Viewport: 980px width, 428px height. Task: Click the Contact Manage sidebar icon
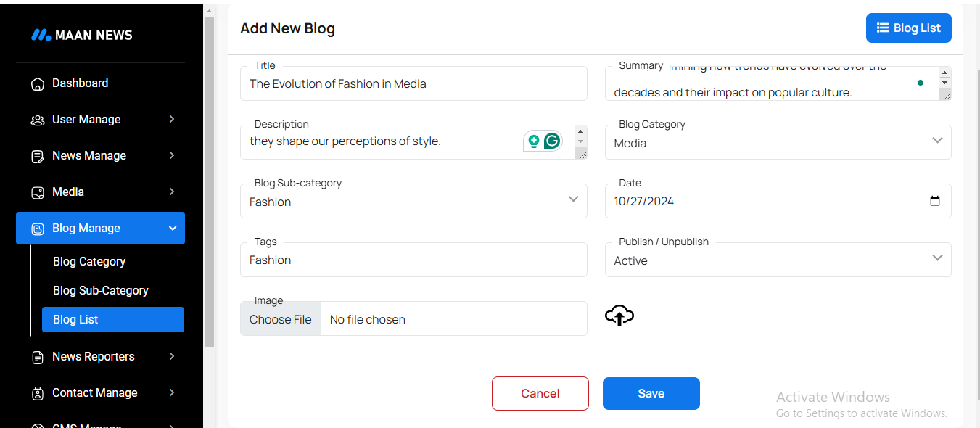pos(38,393)
